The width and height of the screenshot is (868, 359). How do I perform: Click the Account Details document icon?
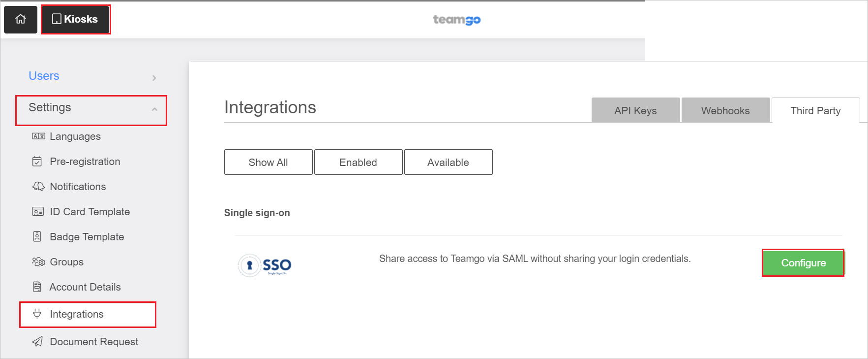coord(37,287)
